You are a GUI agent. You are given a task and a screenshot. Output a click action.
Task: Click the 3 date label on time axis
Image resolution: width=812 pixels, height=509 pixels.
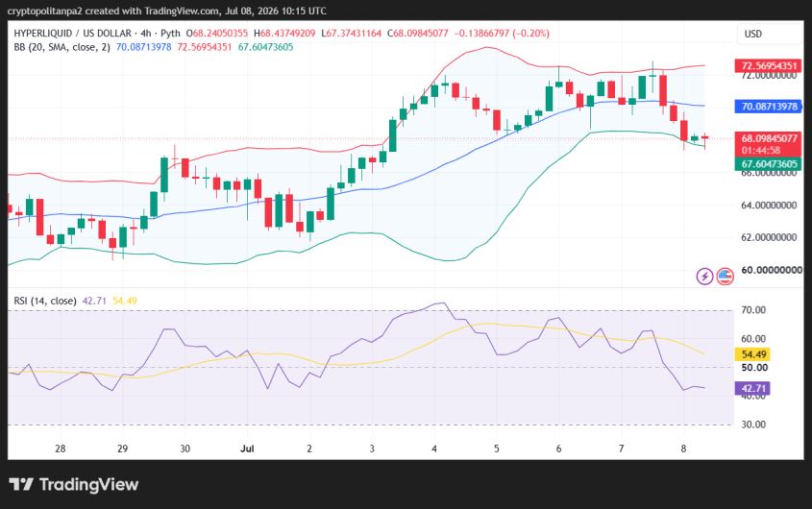pos(372,448)
